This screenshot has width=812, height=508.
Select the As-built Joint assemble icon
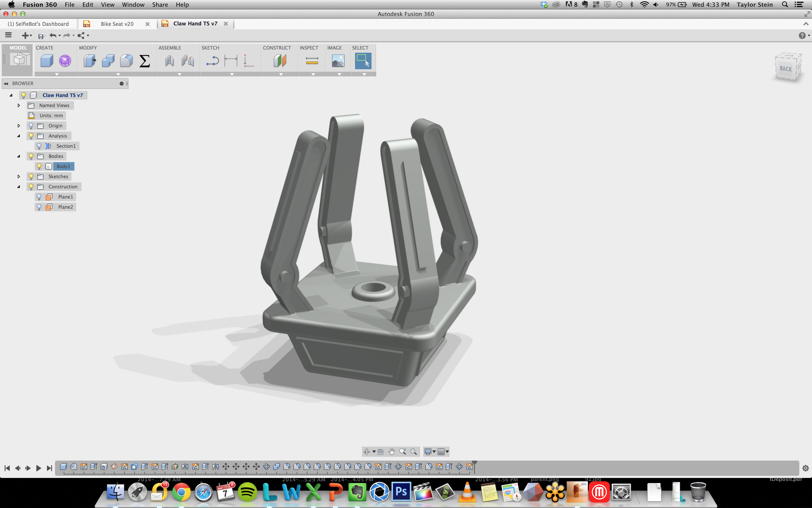[x=188, y=61]
